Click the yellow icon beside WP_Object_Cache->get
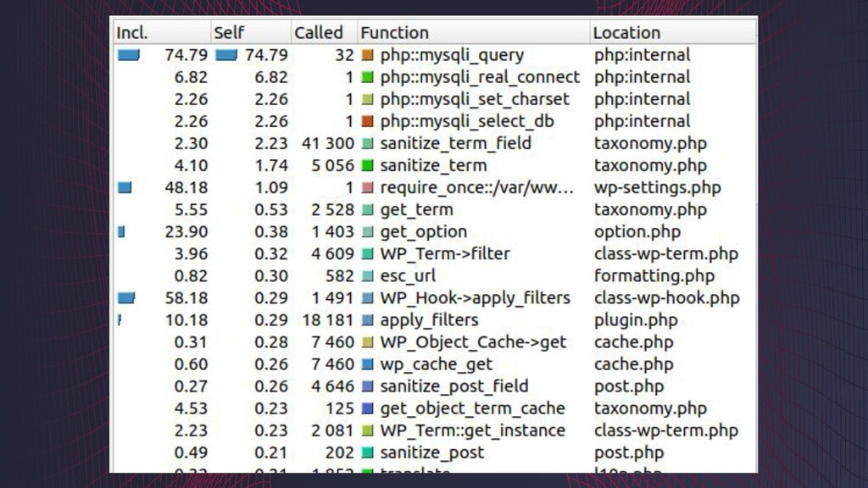 367,342
